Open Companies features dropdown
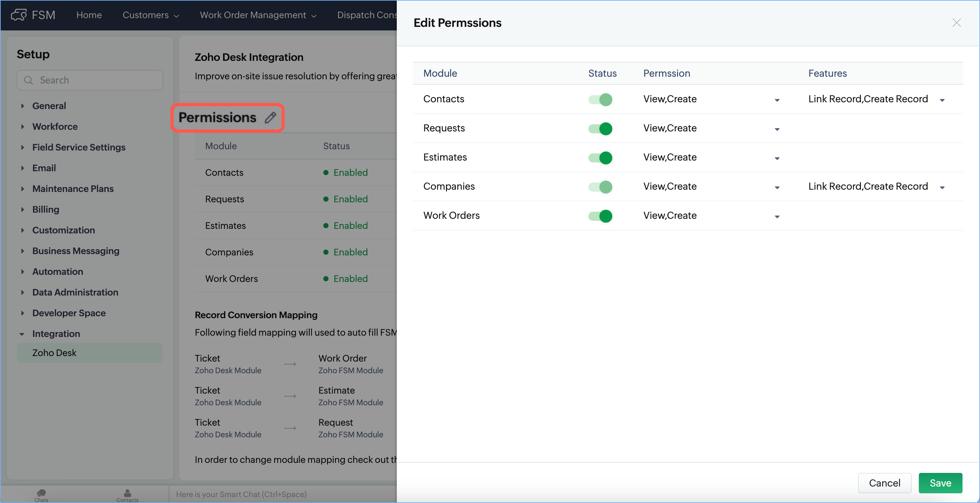 coord(942,188)
